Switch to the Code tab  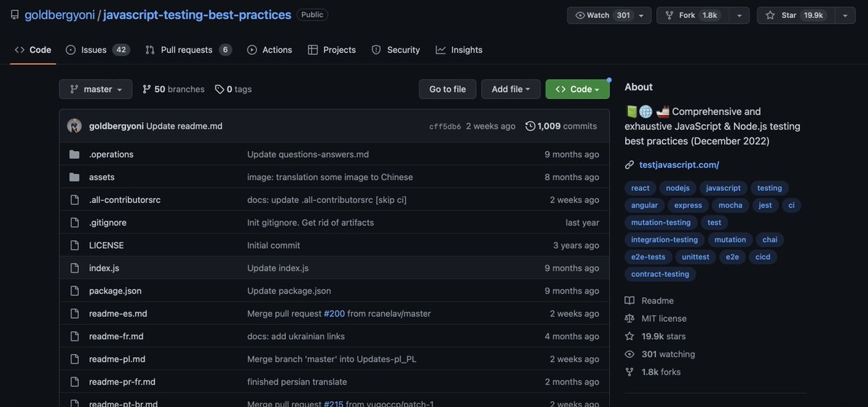pos(33,50)
